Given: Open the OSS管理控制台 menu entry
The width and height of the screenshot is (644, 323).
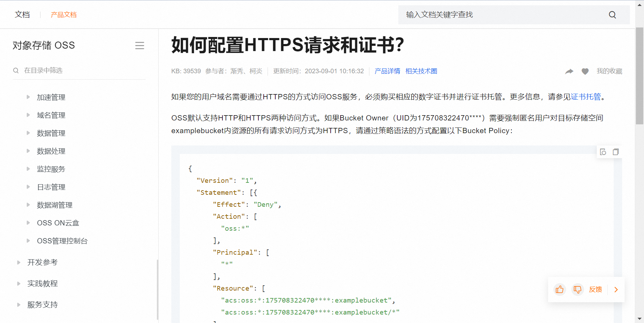Looking at the screenshot, I should coord(62,241).
